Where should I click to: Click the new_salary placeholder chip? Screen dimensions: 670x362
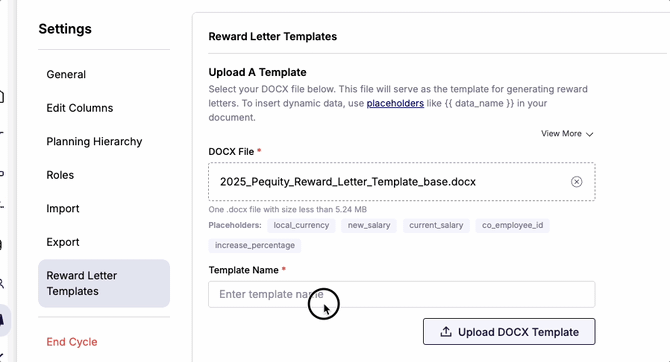[369, 225]
